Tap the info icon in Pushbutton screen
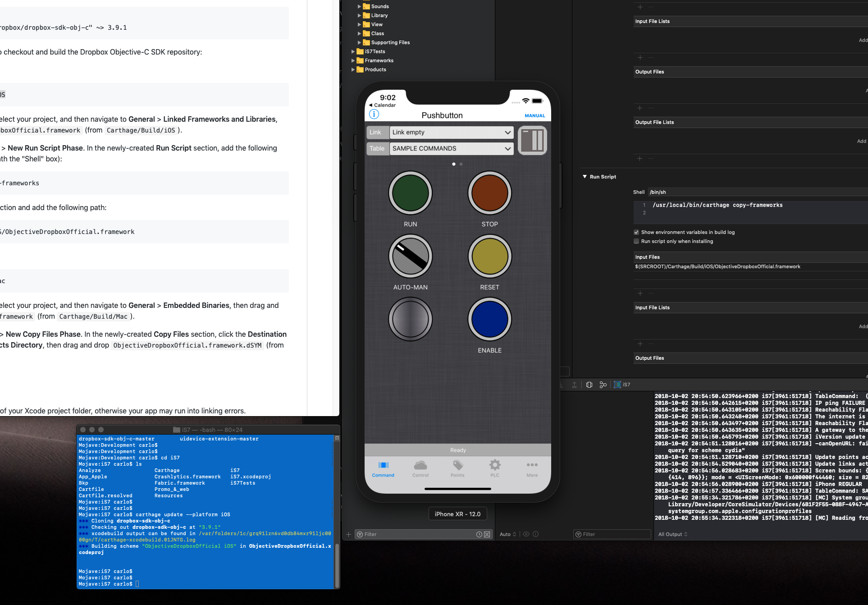This screenshot has width=868, height=605. (374, 115)
